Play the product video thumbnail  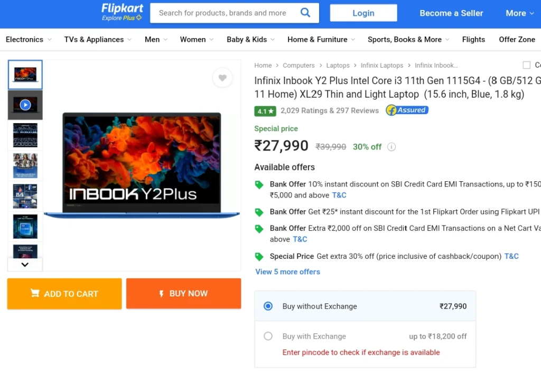pyautogui.click(x=25, y=105)
